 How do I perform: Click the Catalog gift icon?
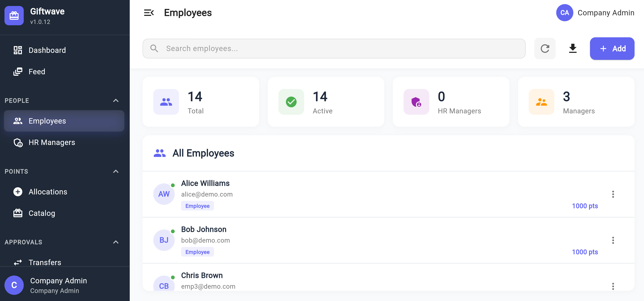(x=18, y=213)
